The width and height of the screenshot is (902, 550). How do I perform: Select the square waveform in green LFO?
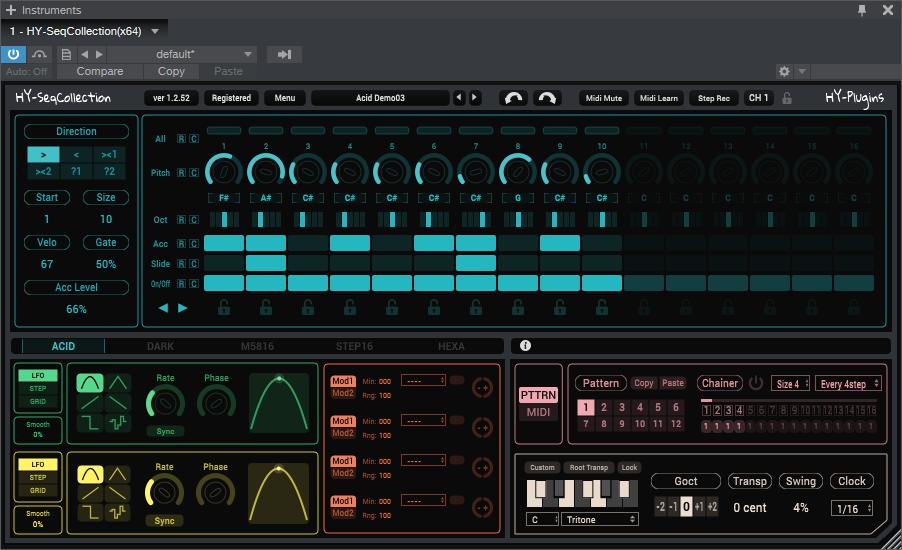[90, 423]
